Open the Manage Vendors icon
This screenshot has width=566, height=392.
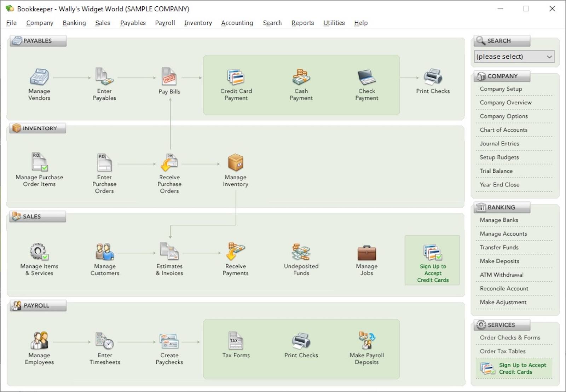pyautogui.click(x=39, y=77)
